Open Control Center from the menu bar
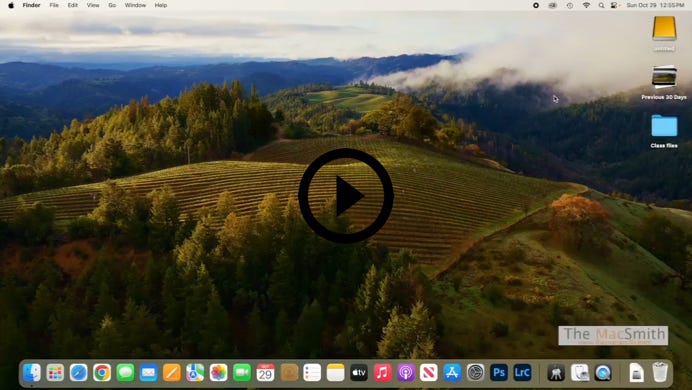This screenshot has height=390, width=692. (x=614, y=5)
